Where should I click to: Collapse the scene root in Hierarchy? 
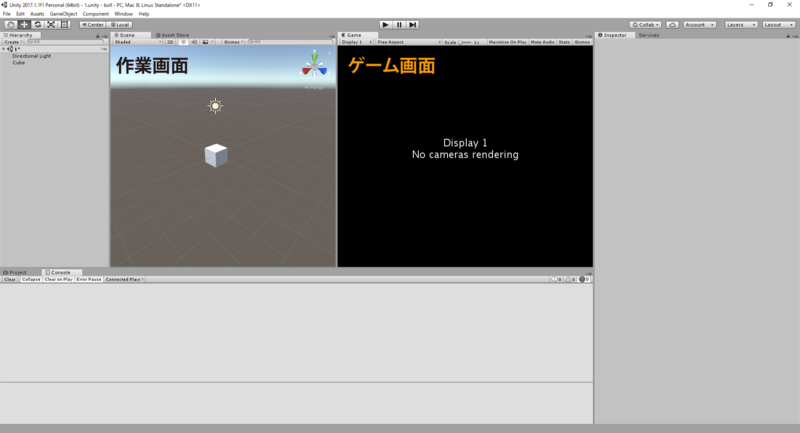pos(4,49)
